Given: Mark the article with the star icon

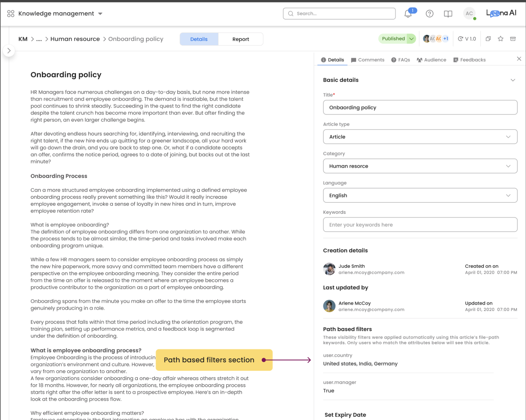Looking at the screenshot, I should pos(501,39).
